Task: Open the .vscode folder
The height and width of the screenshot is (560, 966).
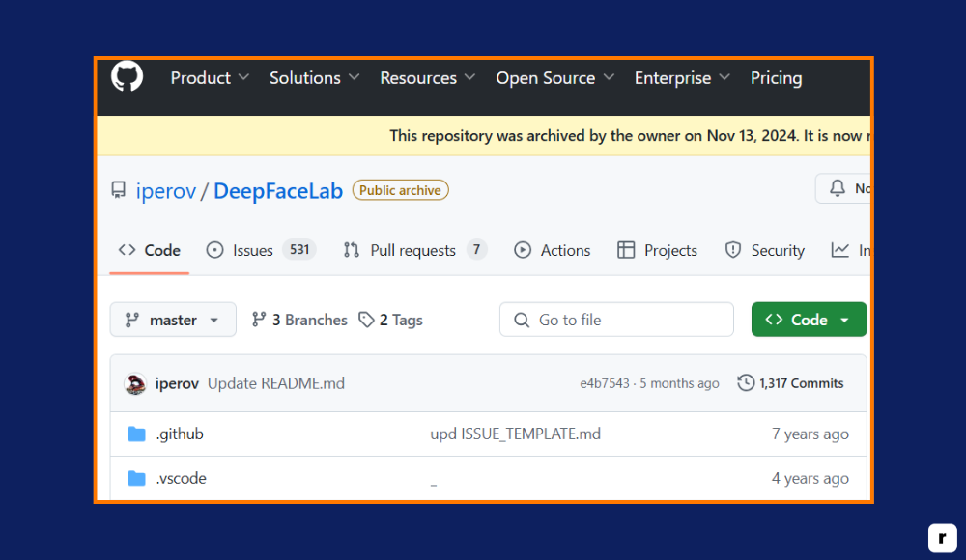Action: pyautogui.click(x=182, y=479)
